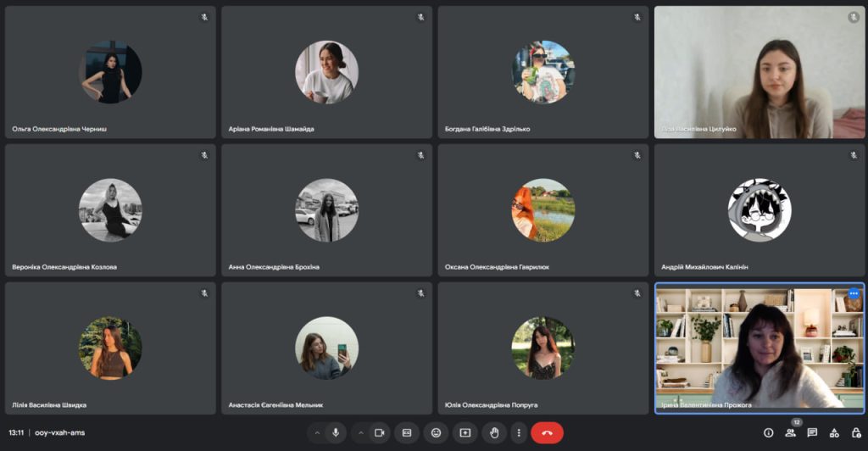Image resolution: width=868 pixels, height=451 pixels.
Task: Open the activities icon
Action: pos(834,432)
